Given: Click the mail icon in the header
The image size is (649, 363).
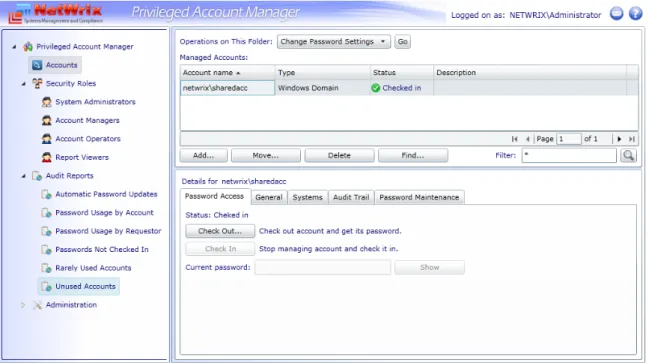Looking at the screenshot, I should [x=616, y=14].
